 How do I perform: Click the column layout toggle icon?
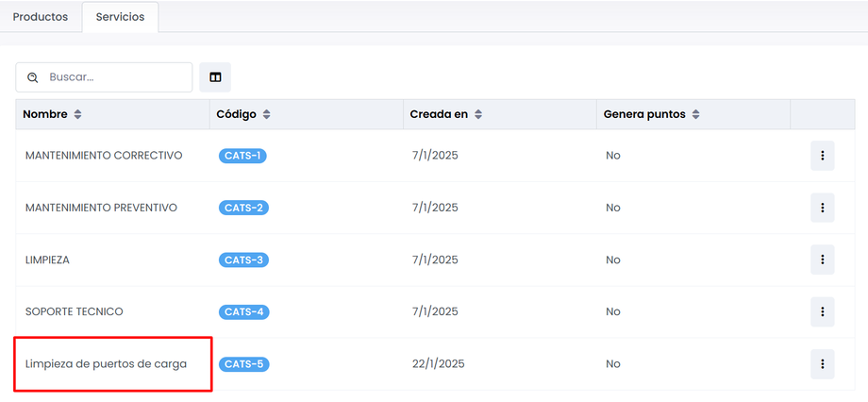(215, 77)
